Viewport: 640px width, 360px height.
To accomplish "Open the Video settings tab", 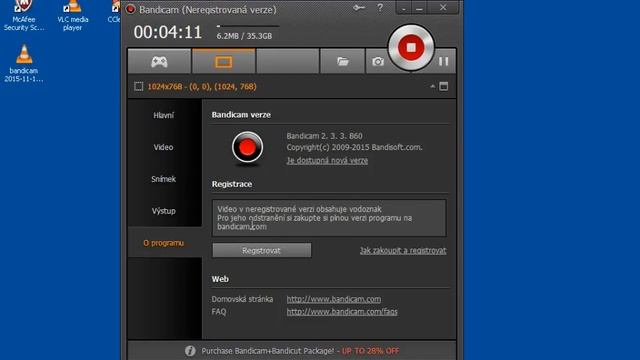I will [164, 147].
